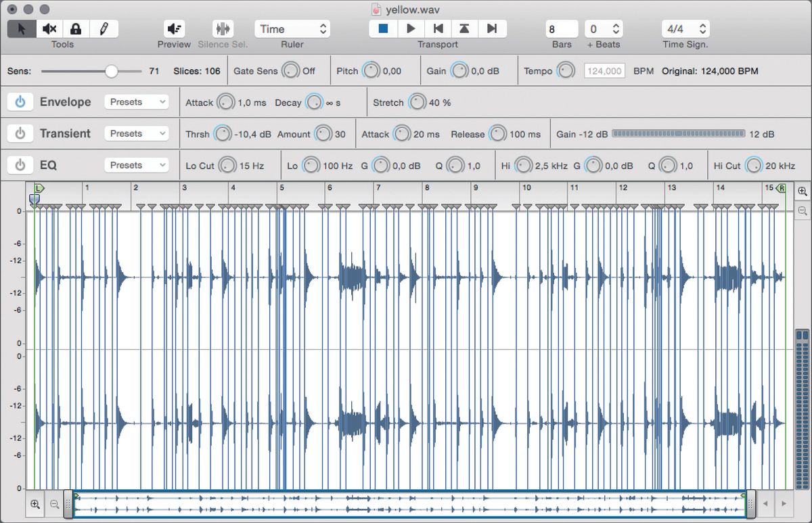This screenshot has height=523, width=812.
Task: Toggle the EQ section power button
Action: click(x=20, y=165)
